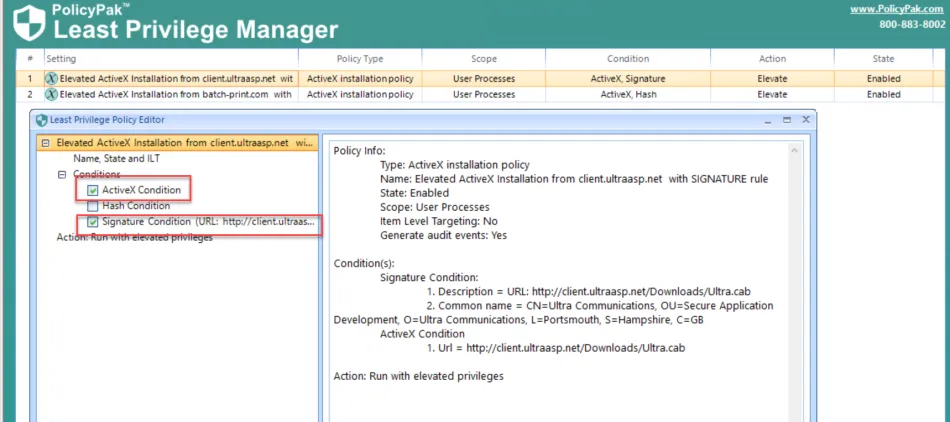
Task: Select Action: Run with elevated privileges item
Action: click(134, 238)
